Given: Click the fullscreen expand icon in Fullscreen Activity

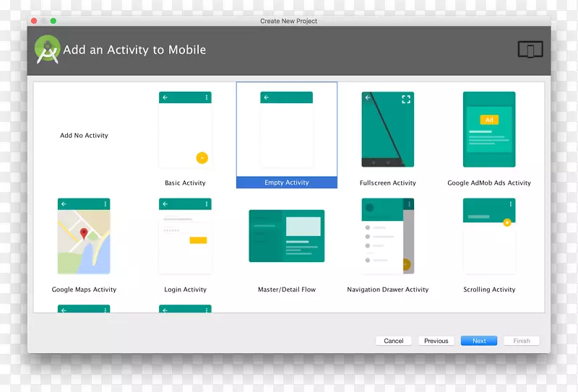Looking at the screenshot, I should (406, 99).
